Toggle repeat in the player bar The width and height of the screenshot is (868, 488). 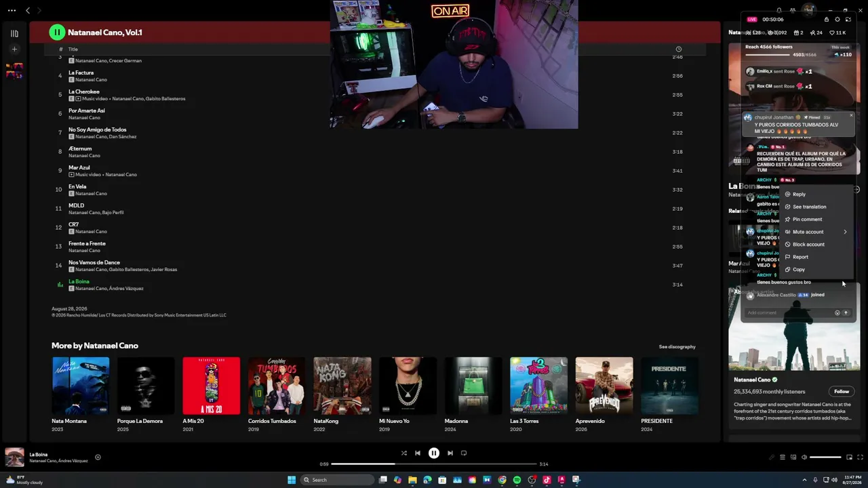coord(464,453)
